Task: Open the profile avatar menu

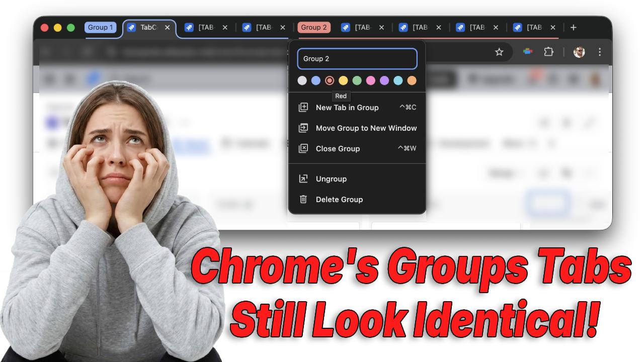Action: pyautogui.click(x=579, y=52)
